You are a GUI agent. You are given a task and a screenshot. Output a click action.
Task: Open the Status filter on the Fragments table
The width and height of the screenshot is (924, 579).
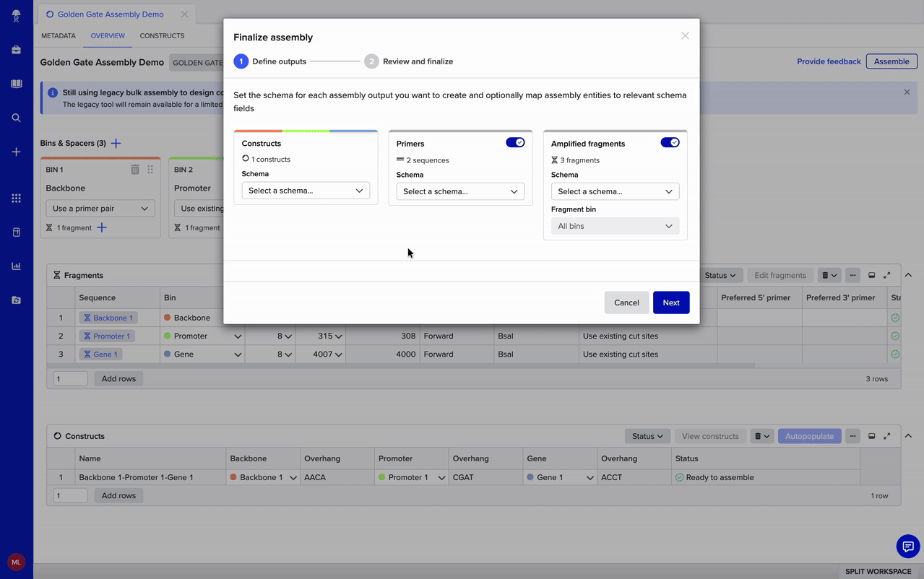(721, 275)
